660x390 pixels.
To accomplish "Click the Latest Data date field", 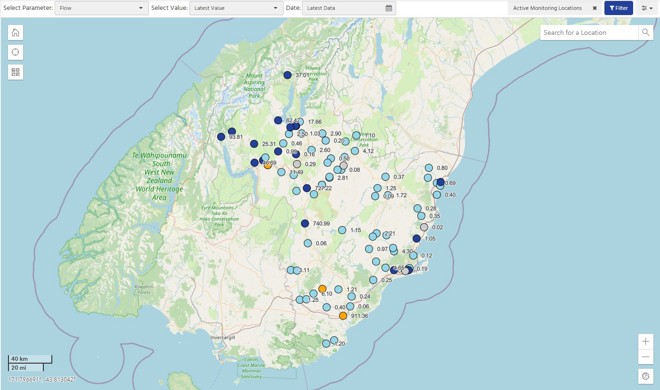I will (349, 8).
